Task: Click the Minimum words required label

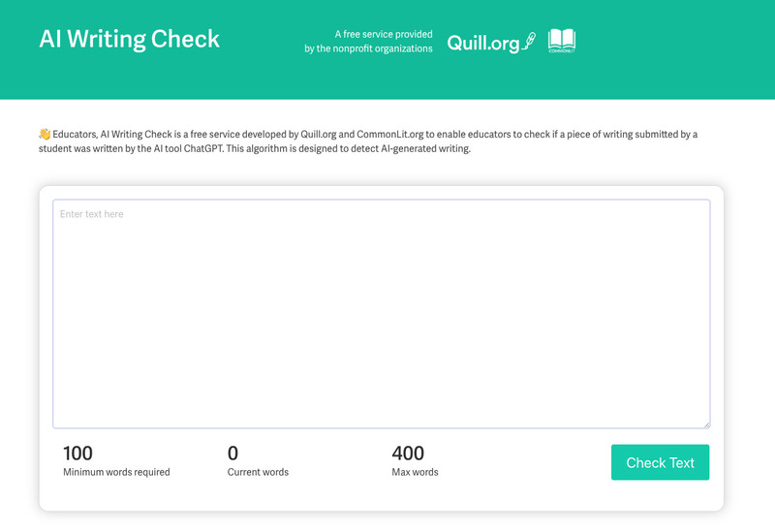Action: [x=116, y=473]
